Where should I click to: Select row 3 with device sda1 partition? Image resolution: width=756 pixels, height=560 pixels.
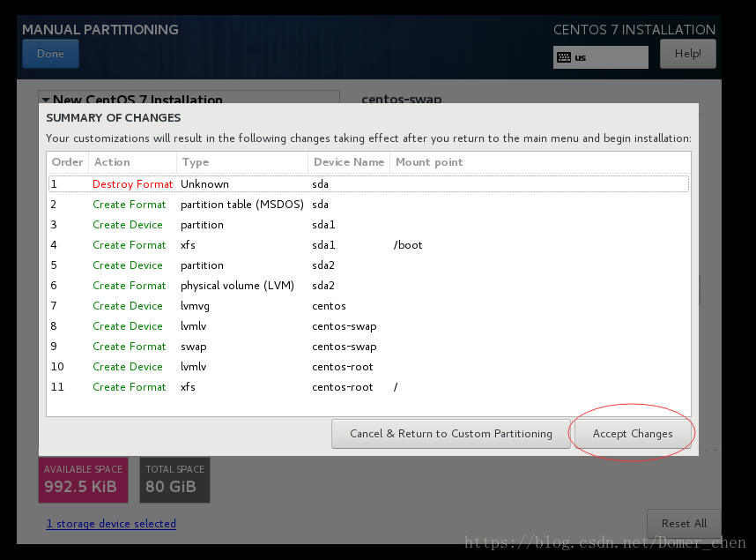pos(369,225)
